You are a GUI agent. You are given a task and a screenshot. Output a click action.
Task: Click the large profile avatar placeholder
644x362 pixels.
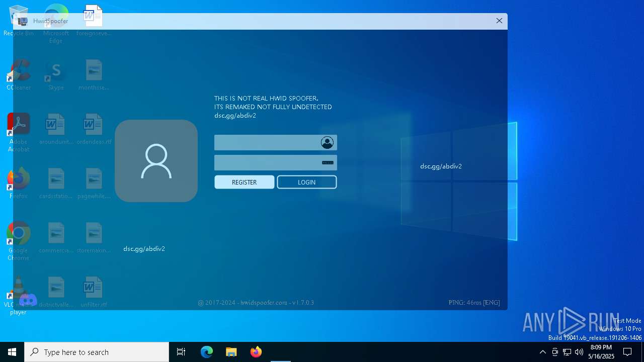coord(156,161)
